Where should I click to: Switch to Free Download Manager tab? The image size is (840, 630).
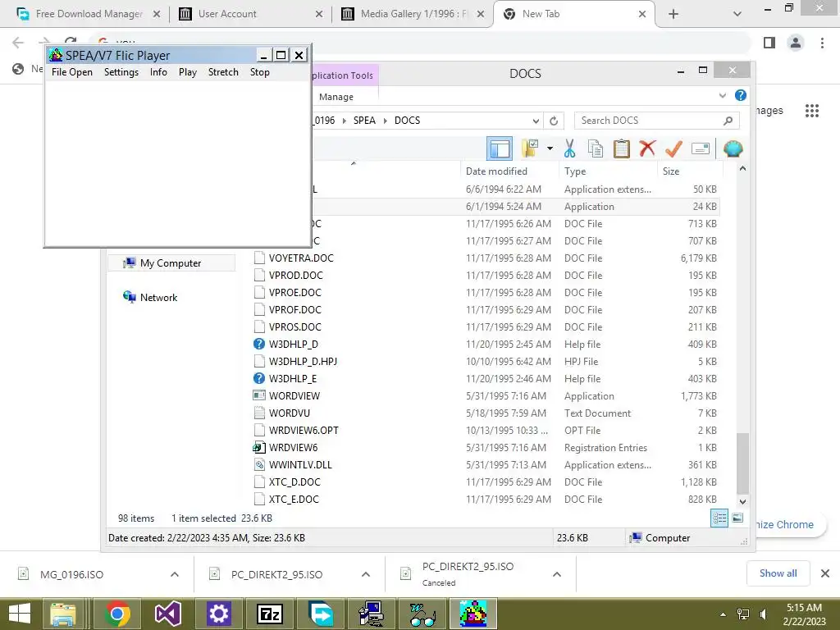[x=89, y=14]
